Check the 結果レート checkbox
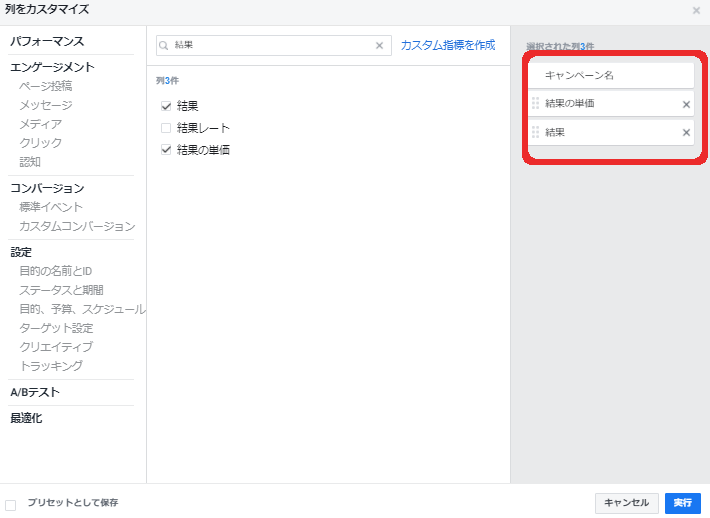 [x=166, y=128]
